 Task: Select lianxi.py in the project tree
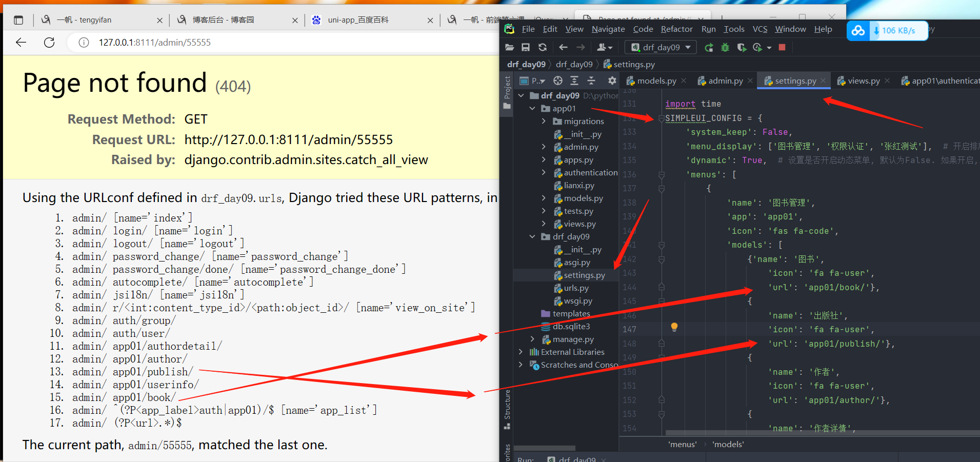(x=579, y=185)
